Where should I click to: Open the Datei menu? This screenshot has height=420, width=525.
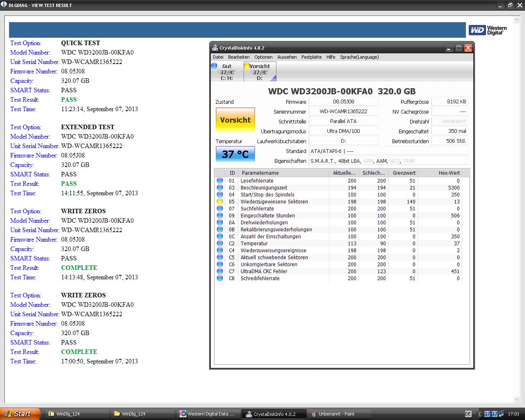(218, 57)
